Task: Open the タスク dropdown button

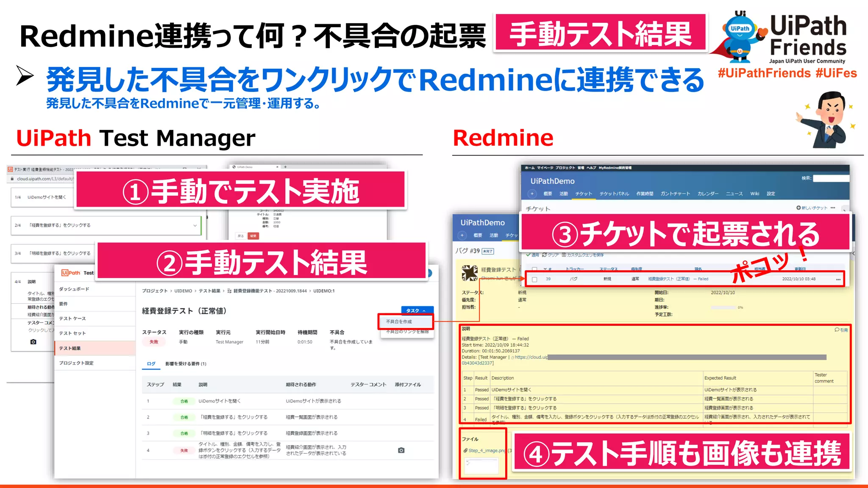Action: pyautogui.click(x=417, y=311)
